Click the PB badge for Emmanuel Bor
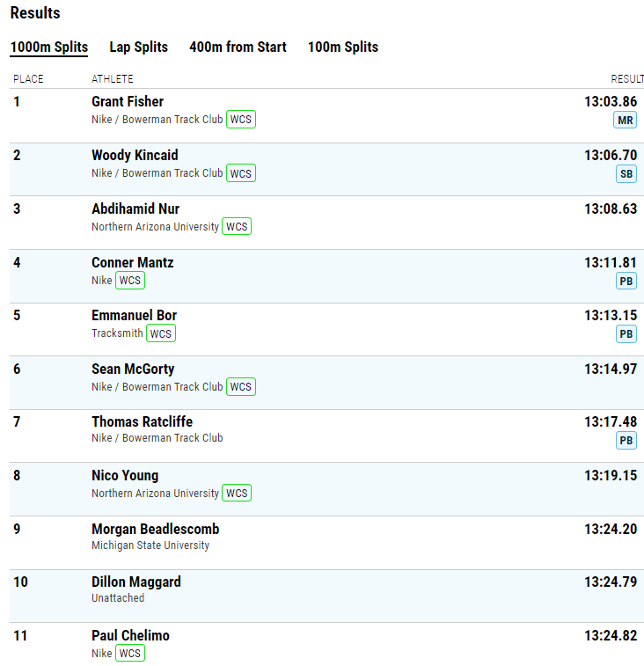This screenshot has height=666, width=644. pyautogui.click(x=626, y=333)
